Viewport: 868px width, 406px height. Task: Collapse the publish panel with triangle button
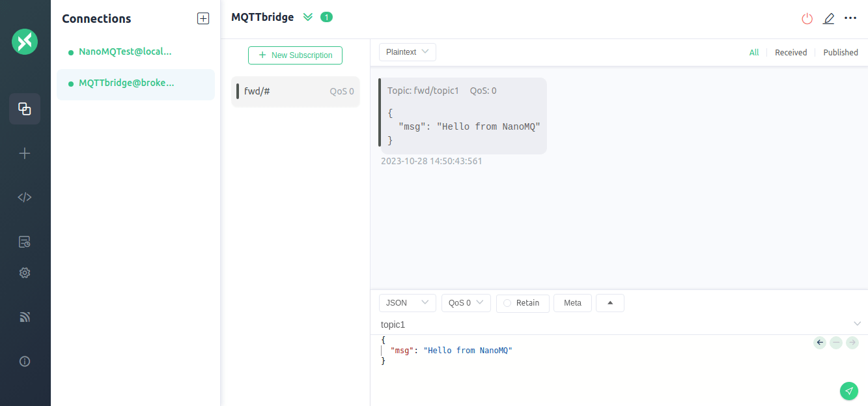(609, 303)
